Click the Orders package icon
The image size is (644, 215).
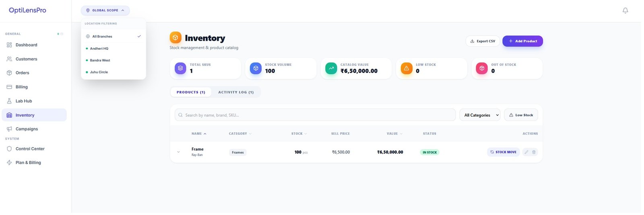(x=9, y=73)
